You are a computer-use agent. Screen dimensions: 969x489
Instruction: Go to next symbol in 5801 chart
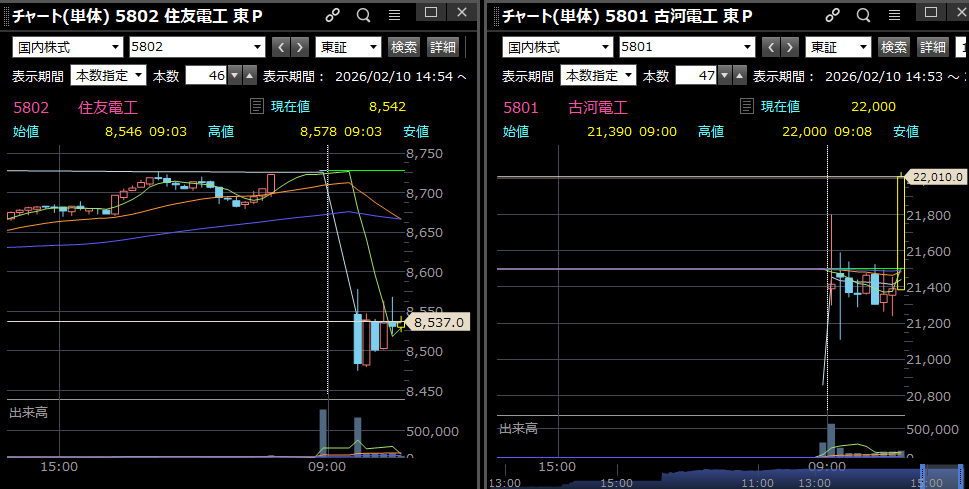tap(789, 47)
